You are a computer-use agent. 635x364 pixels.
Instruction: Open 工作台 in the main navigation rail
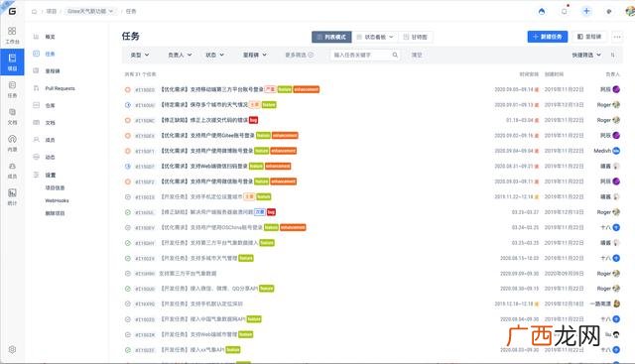(12, 36)
